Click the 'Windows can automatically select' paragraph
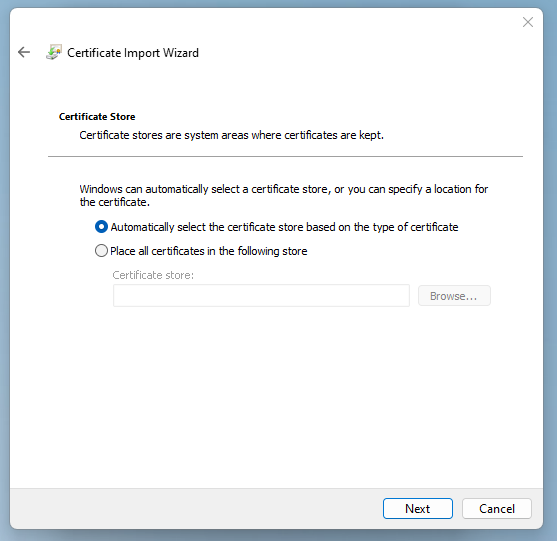The image size is (557, 541). coord(283,195)
